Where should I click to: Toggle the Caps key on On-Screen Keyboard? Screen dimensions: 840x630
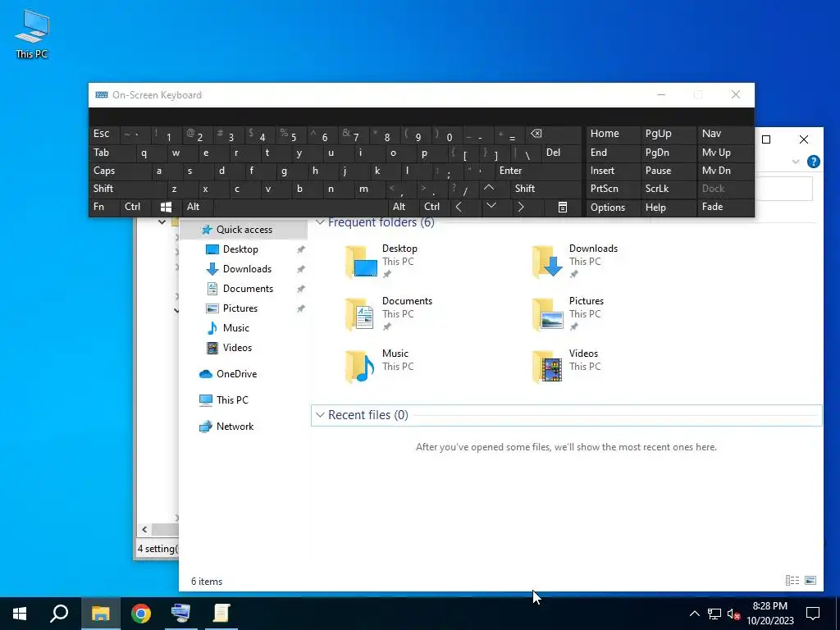[120, 171]
